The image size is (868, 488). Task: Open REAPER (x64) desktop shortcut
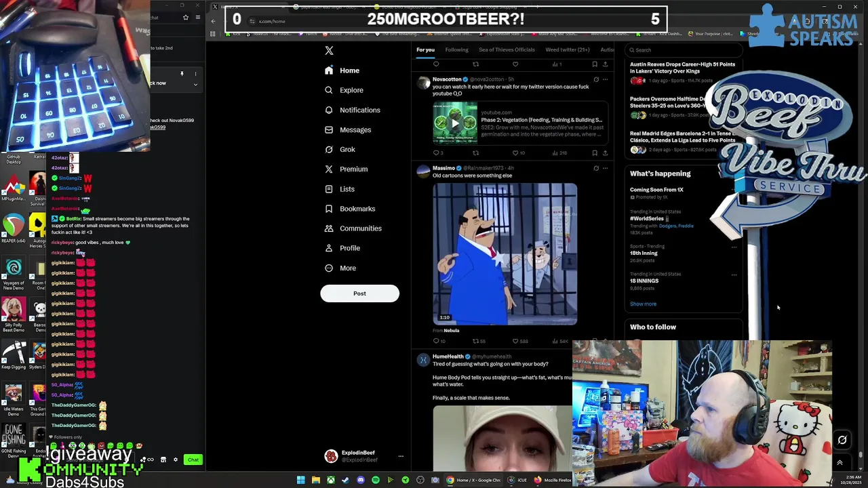(x=14, y=229)
